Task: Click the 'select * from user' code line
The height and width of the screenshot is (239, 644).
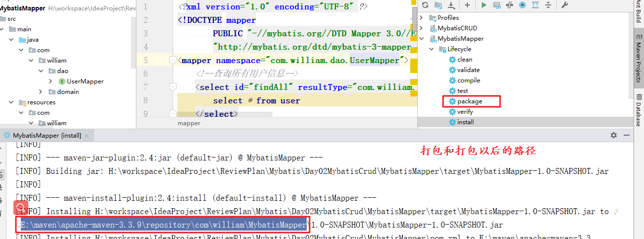Action: pyautogui.click(x=257, y=100)
